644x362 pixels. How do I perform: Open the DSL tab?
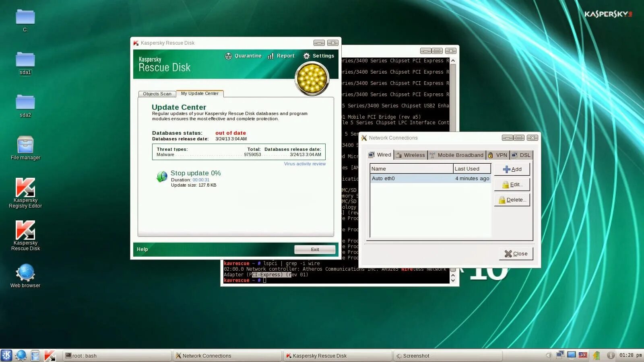tap(521, 155)
